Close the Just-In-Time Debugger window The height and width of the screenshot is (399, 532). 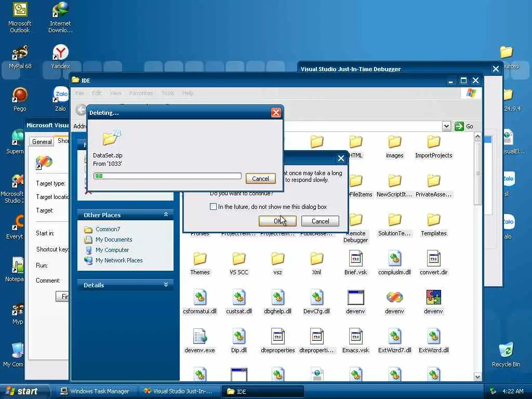496,69
